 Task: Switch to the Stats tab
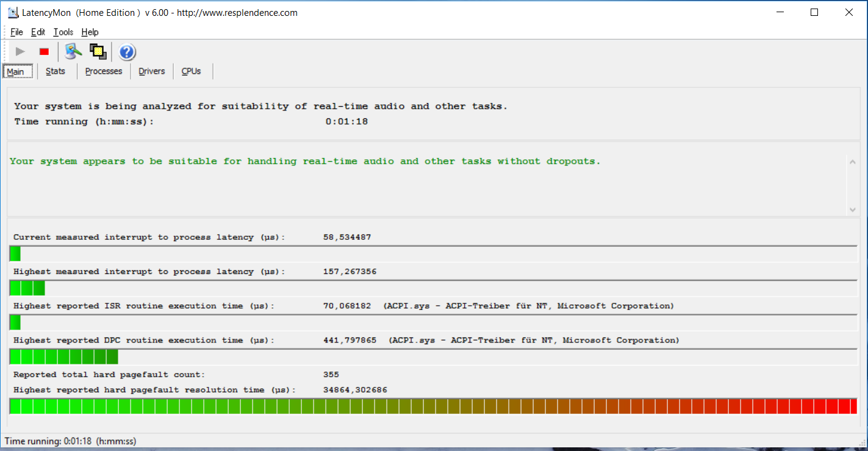56,71
